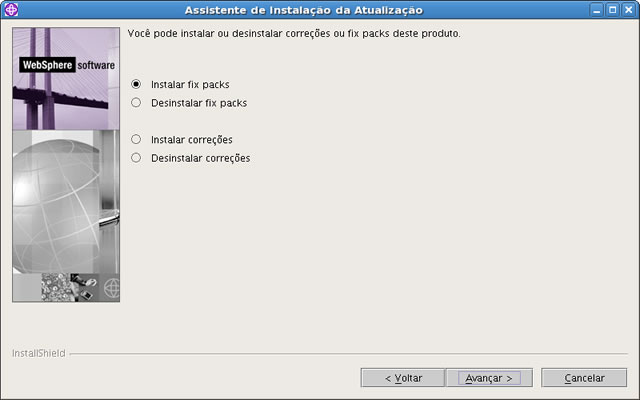Click the small collage thumbnail in banner
640x400 pixels.
click(69, 287)
